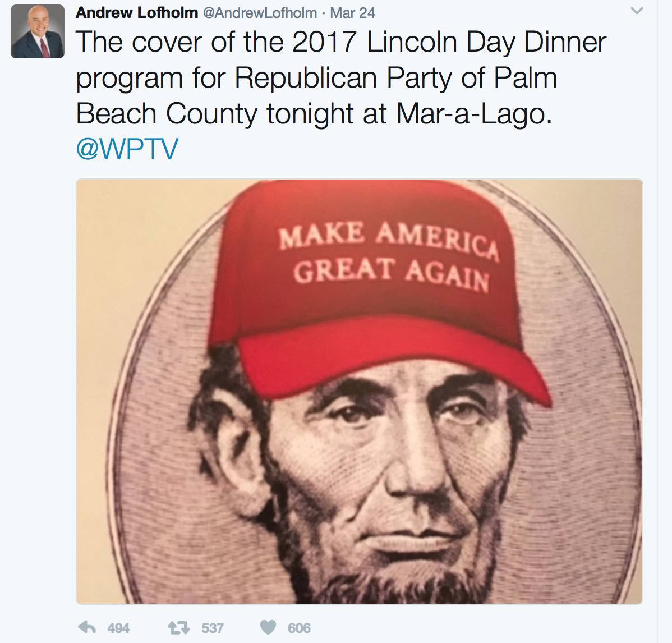The width and height of the screenshot is (672, 643).
Task: Click the Andrew Lofholm display name
Action: coord(137,13)
